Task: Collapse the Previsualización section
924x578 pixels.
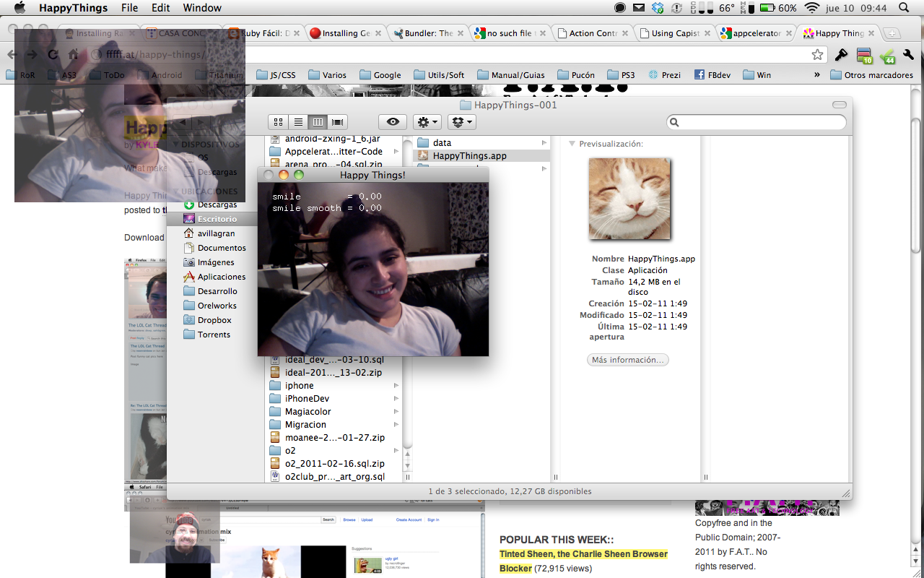Action: coord(572,144)
